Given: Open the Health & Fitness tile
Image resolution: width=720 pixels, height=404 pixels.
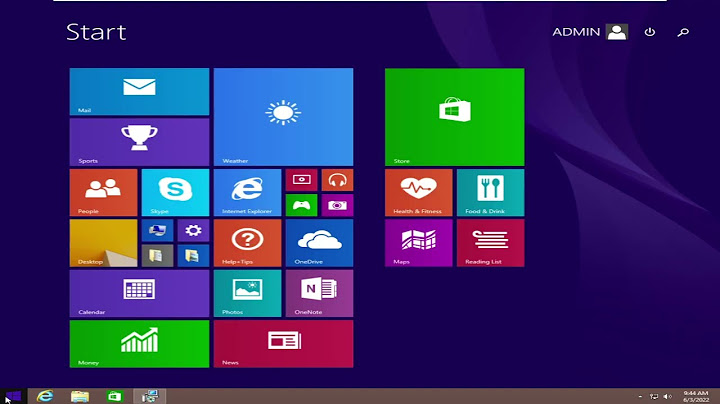Looking at the screenshot, I should tap(419, 192).
